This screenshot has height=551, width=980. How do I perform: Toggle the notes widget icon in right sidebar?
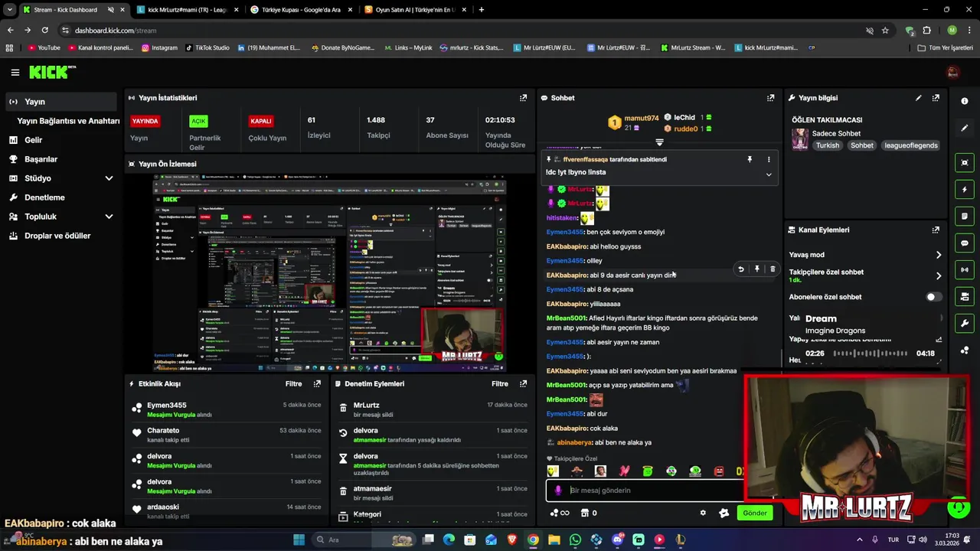[964, 216]
